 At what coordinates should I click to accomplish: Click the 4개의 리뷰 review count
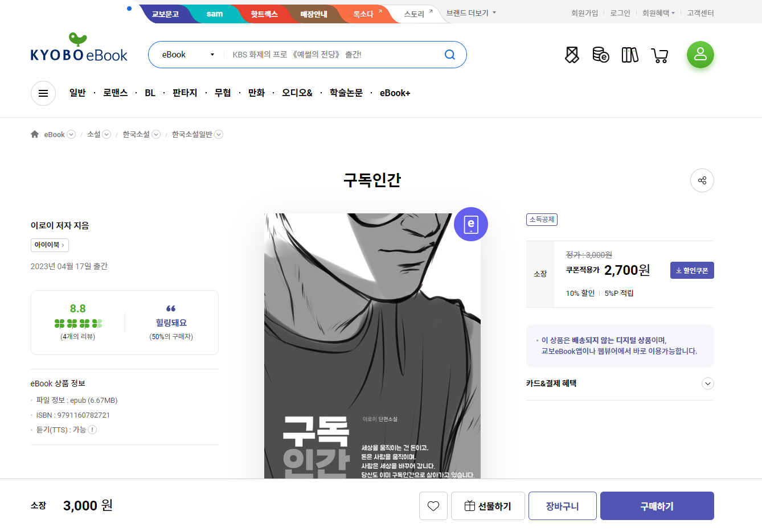pos(78,337)
